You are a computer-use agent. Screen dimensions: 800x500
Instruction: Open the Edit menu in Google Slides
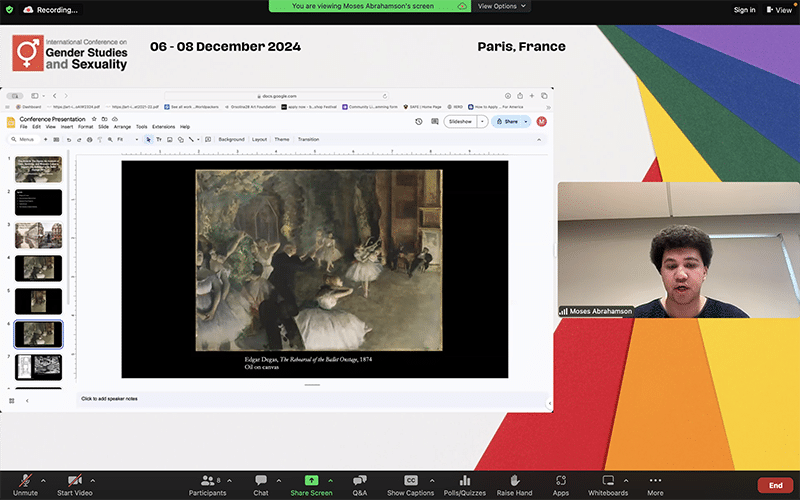pos(37,127)
